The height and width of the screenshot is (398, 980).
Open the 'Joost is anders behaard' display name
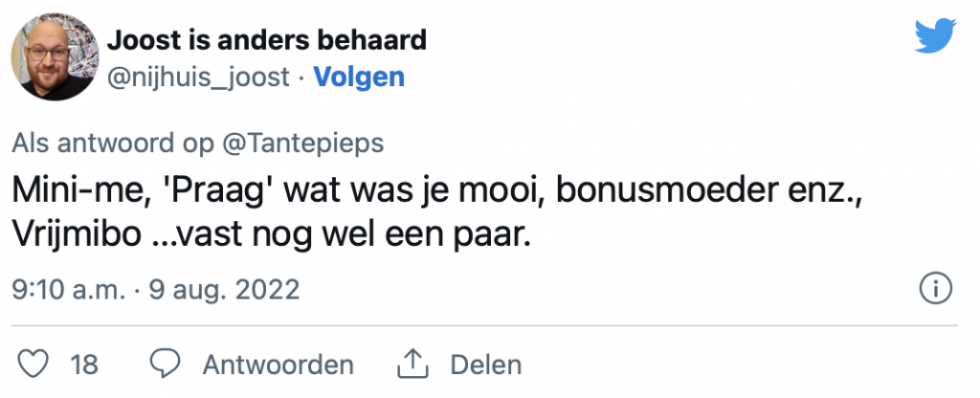tap(267, 41)
